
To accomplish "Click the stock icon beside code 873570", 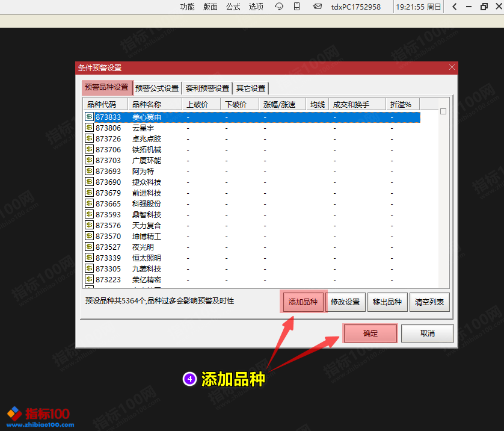I will click(89, 236).
